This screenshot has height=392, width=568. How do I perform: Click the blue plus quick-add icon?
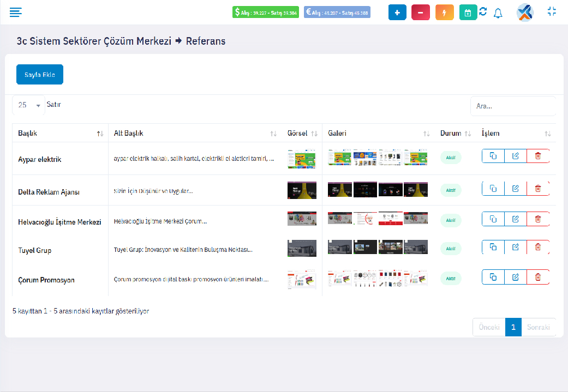[x=397, y=13]
